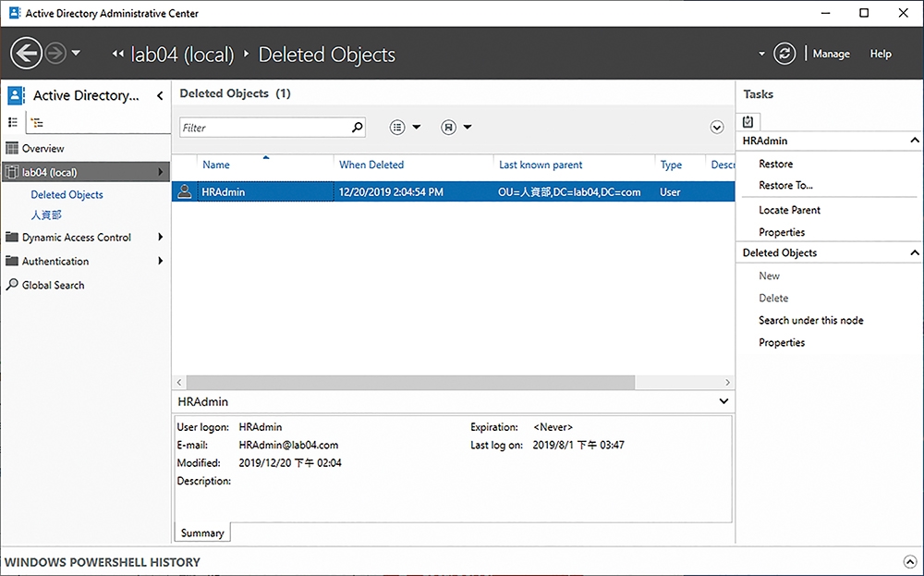Click the Tasks pane clipboard icon
This screenshot has width=924, height=576.
coord(748,121)
